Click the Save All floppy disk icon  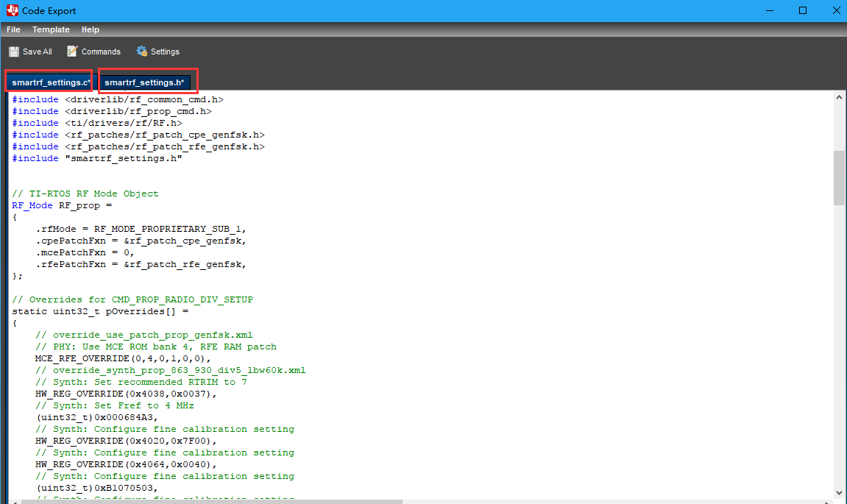tap(14, 52)
